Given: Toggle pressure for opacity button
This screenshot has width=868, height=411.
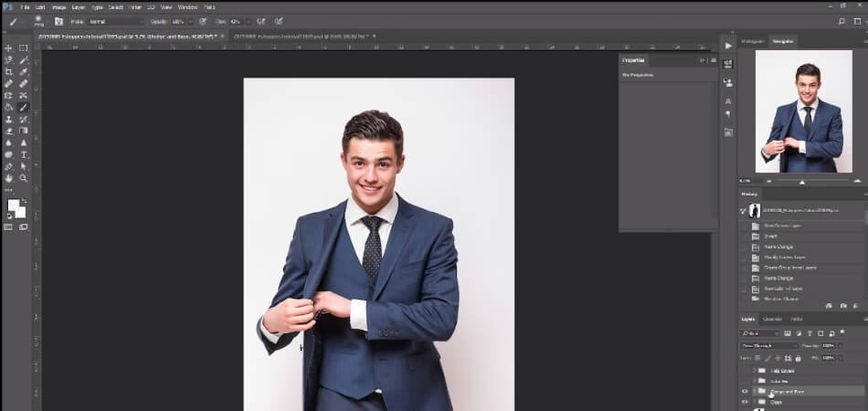Looking at the screenshot, I should click(203, 22).
